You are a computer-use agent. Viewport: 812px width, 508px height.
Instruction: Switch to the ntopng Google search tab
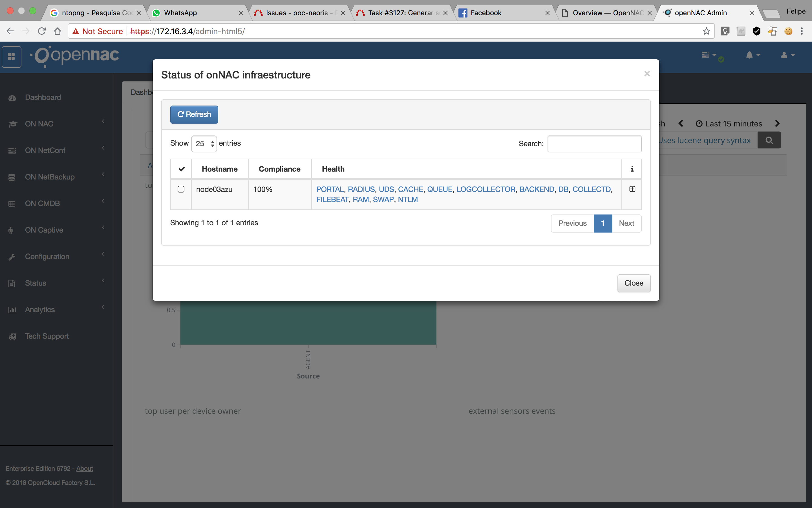[x=95, y=13]
